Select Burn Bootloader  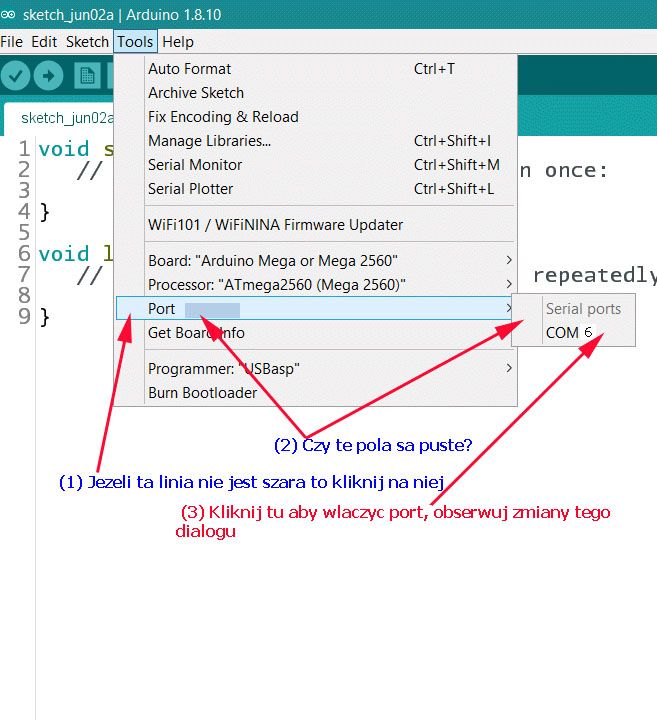tap(315, 393)
